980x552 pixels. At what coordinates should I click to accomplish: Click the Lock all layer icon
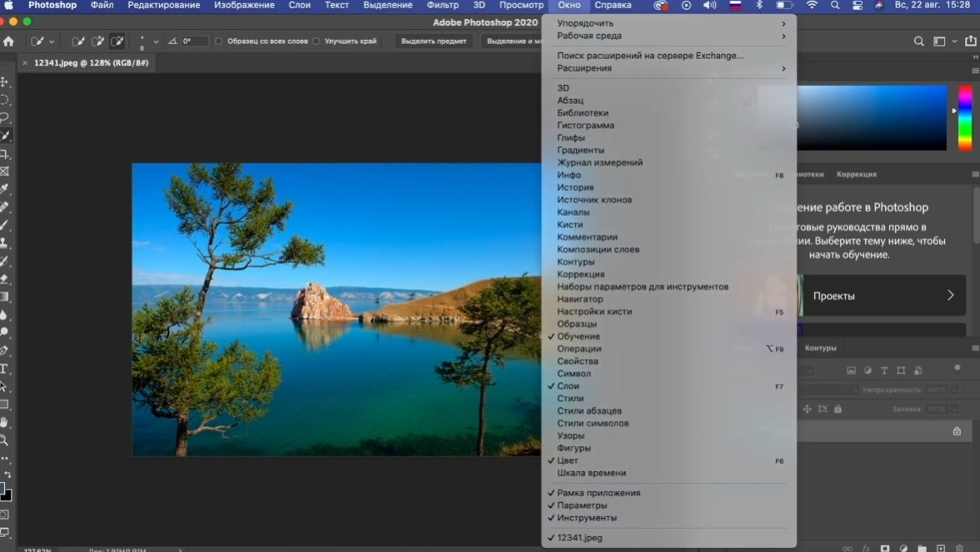pyautogui.click(x=838, y=409)
